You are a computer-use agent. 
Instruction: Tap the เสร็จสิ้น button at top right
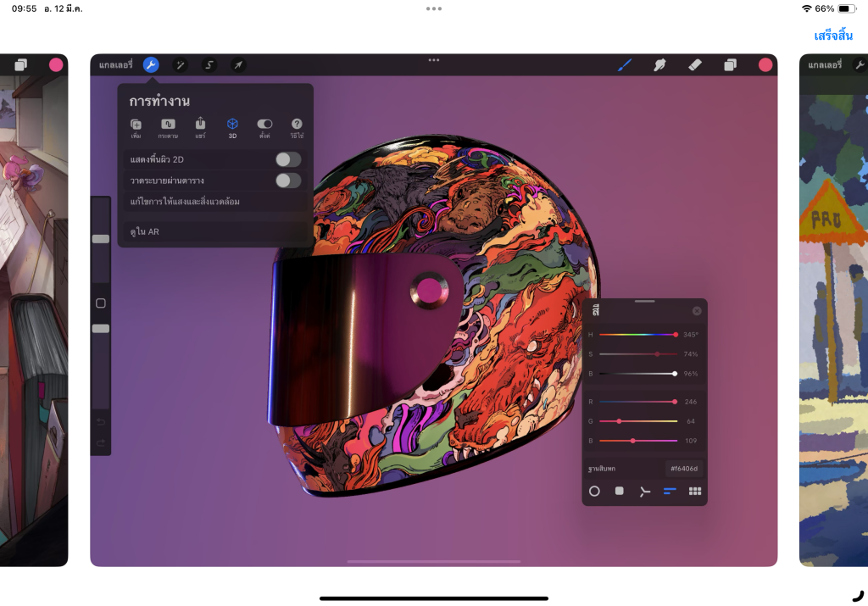pos(832,36)
